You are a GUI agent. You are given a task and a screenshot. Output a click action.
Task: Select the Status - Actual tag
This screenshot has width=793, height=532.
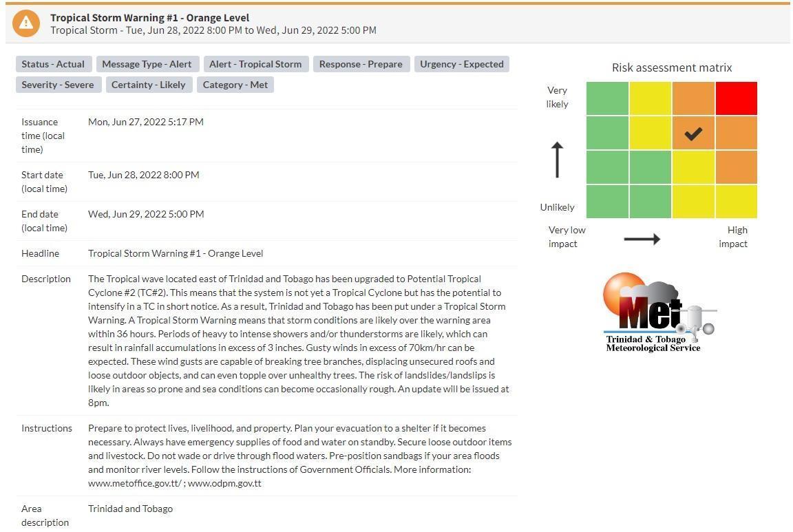[x=53, y=64]
